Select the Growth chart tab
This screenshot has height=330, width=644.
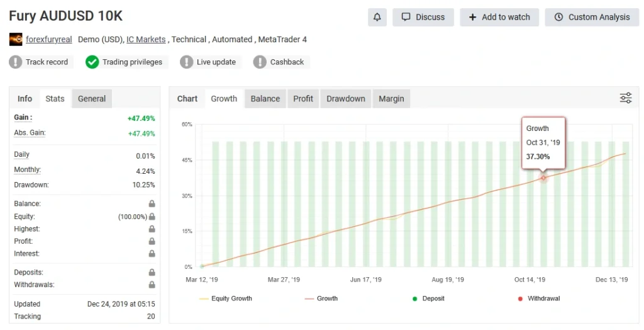[225, 99]
